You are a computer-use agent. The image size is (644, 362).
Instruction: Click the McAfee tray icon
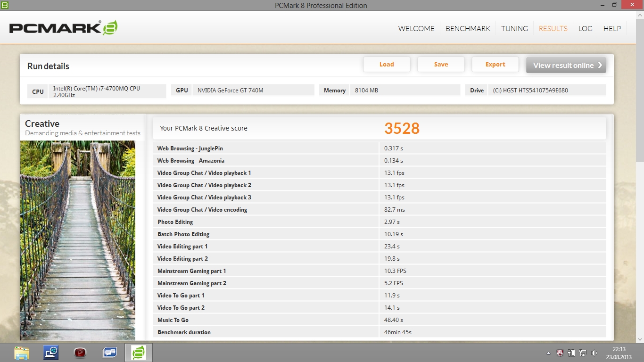[560, 353]
